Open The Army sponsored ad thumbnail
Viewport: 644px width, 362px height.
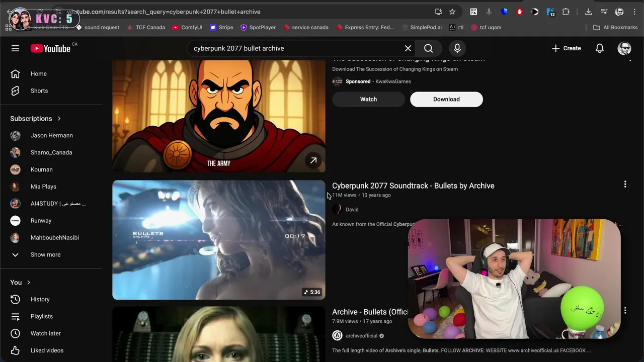pyautogui.click(x=219, y=116)
